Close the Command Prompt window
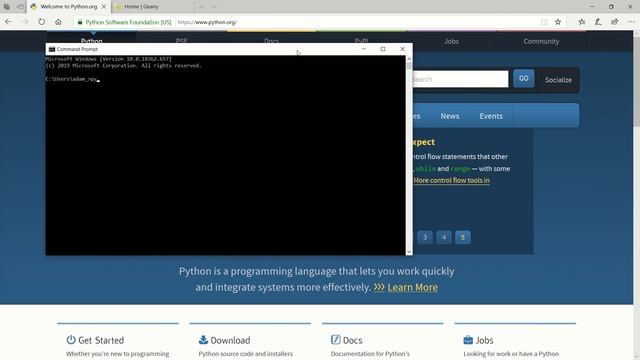This screenshot has width=640, height=360. point(402,49)
